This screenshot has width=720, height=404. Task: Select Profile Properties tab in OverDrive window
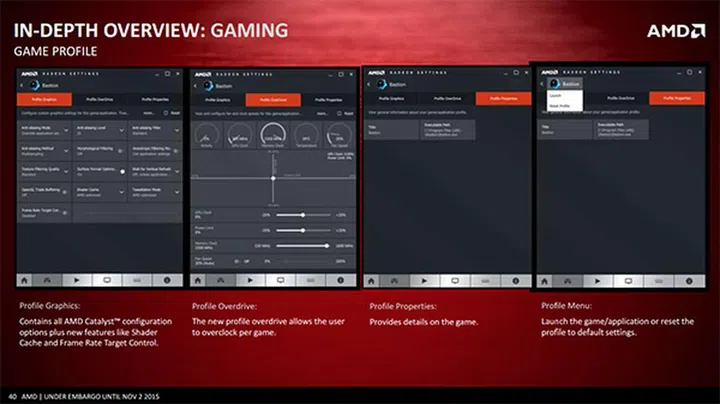(x=328, y=100)
